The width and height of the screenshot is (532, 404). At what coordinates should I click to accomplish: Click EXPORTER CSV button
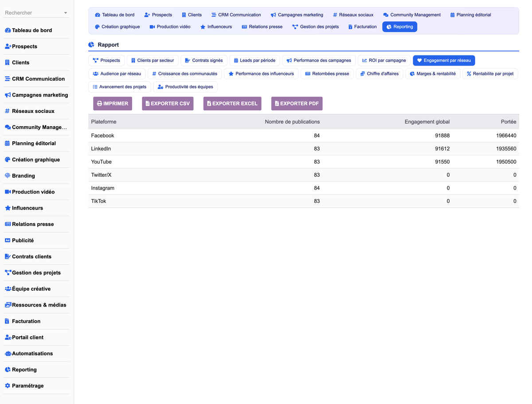(x=168, y=104)
